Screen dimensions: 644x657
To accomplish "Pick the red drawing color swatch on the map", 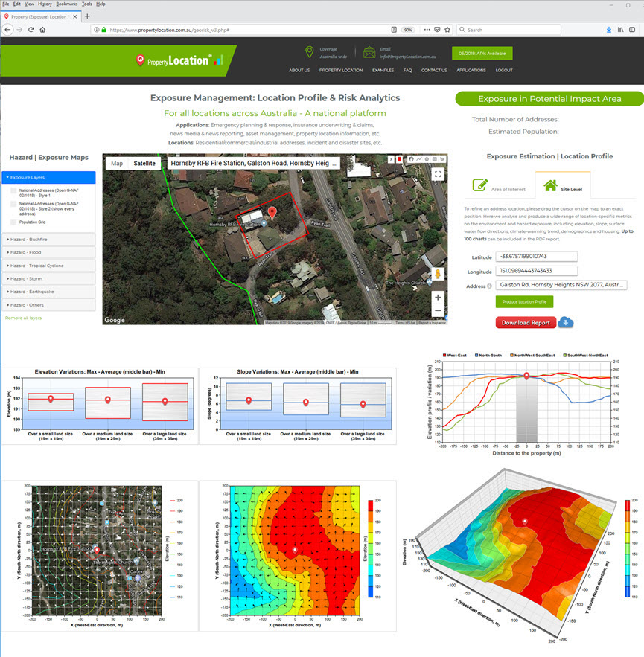I will point(399,159).
